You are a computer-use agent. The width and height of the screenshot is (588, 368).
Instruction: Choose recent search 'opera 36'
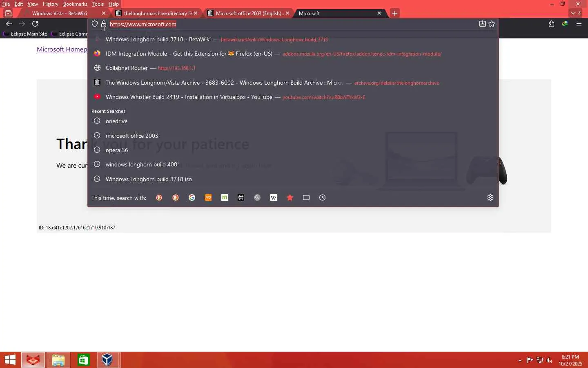pos(293,150)
